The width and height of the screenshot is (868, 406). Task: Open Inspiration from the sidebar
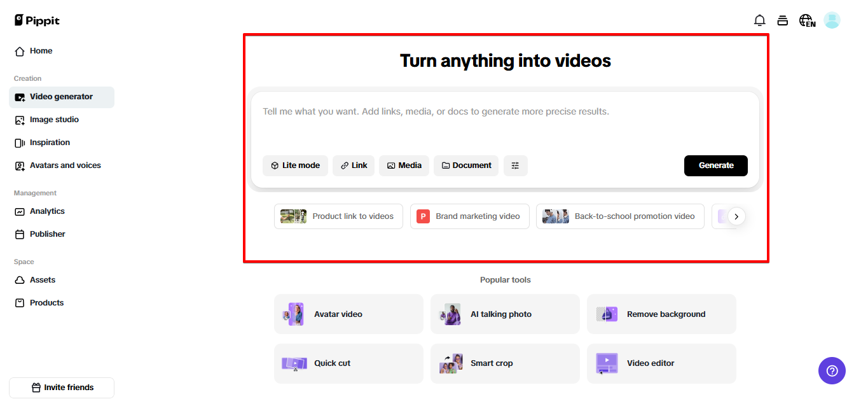(x=48, y=142)
